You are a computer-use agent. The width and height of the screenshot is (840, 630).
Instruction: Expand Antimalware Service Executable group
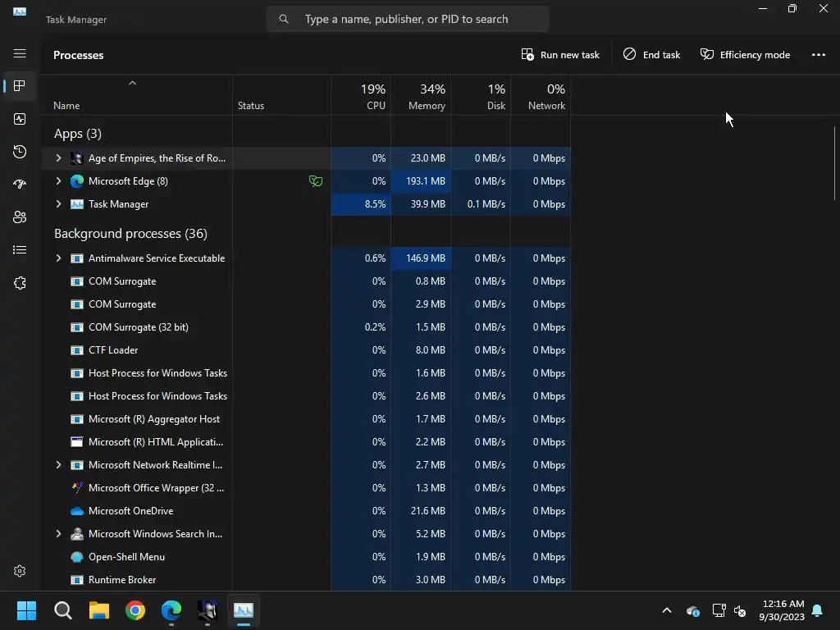(x=58, y=258)
